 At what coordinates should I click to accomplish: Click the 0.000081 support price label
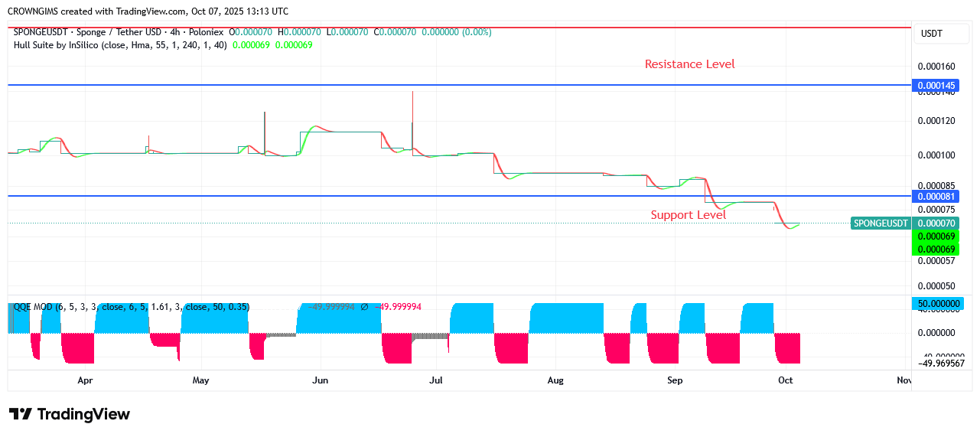(934, 196)
